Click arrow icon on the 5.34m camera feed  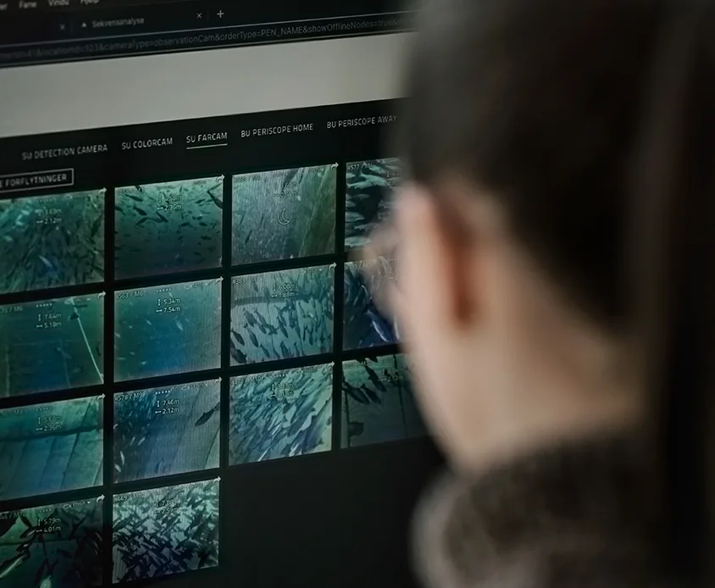(x=219, y=281)
